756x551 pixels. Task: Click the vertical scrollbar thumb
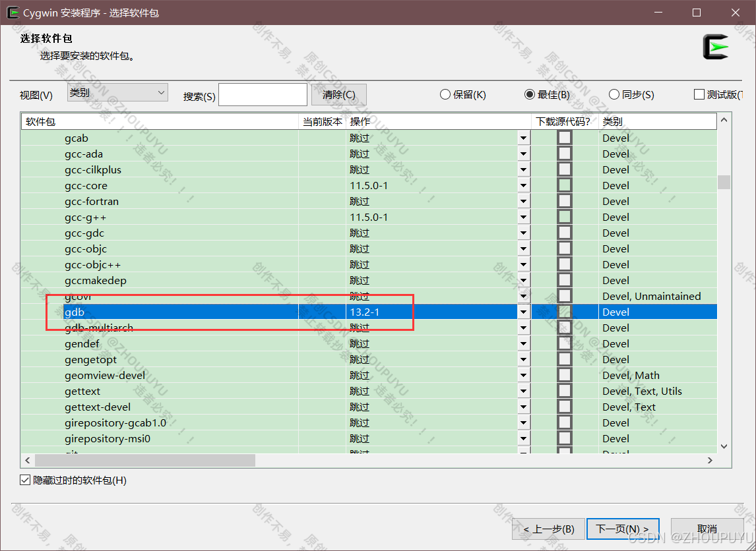click(724, 182)
